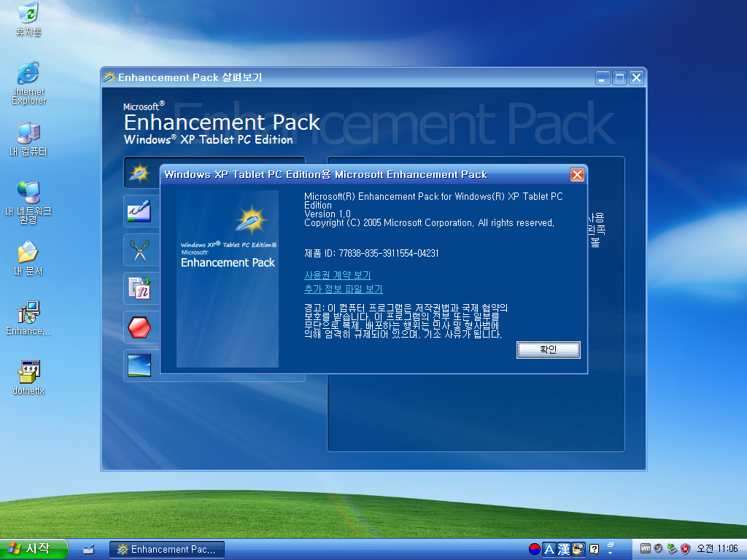
Task: Close the Enhancement Pack about dialog
Action: pos(577,175)
